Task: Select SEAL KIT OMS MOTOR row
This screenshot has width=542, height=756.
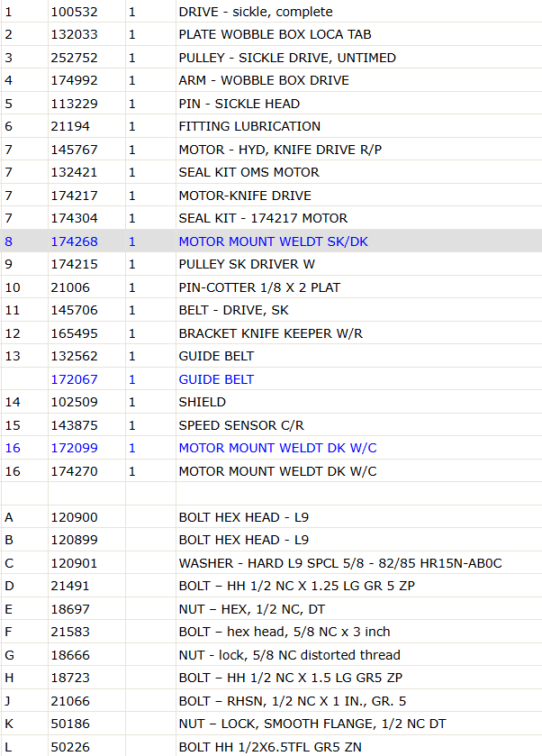Action: [x=271, y=172]
